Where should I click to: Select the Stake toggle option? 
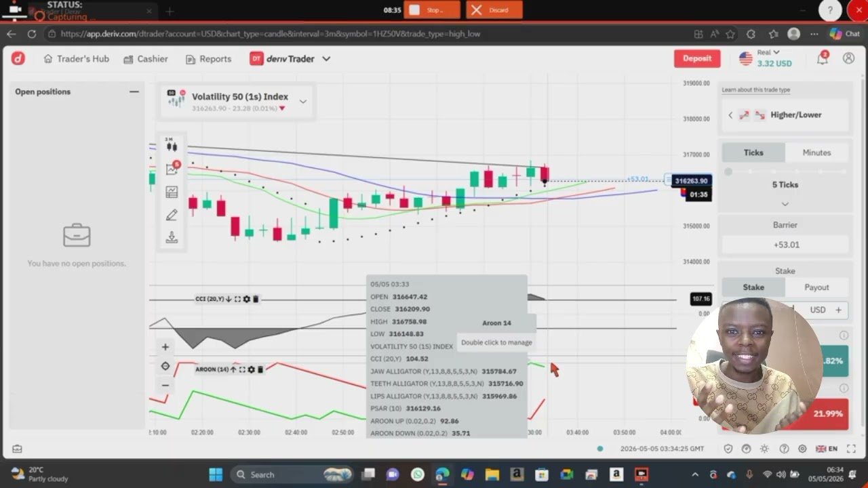tap(753, 287)
